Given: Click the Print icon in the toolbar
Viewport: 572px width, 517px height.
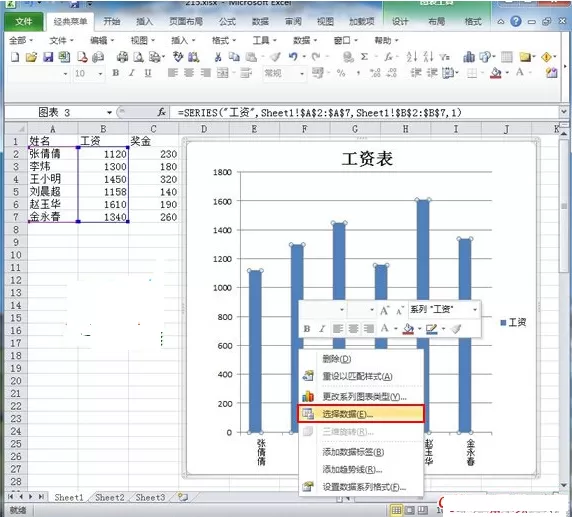Looking at the screenshot, I should click(x=122, y=57).
